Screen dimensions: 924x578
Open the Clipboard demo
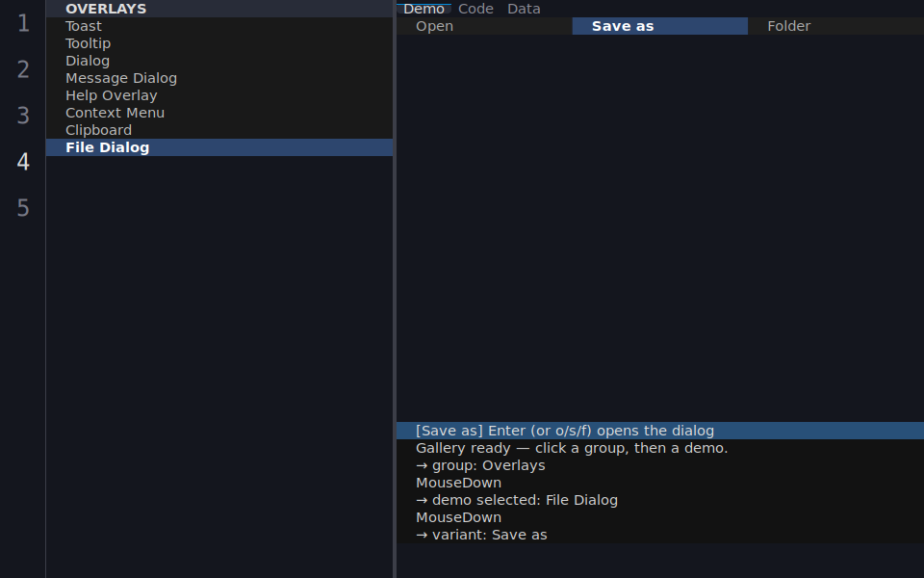[x=219, y=130]
